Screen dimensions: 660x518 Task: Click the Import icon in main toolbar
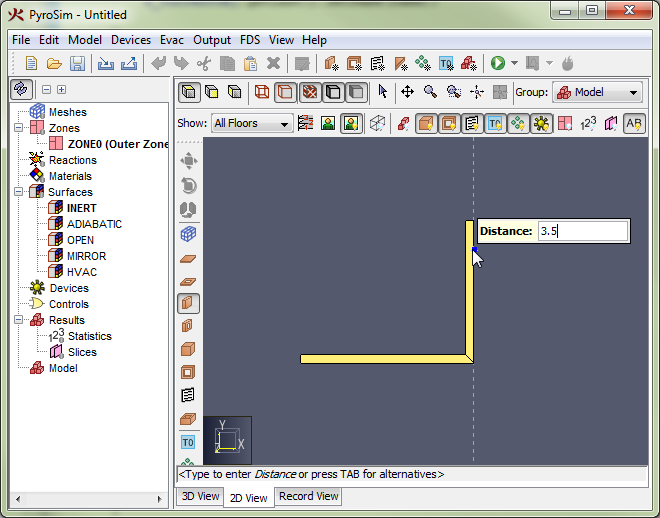coord(106,64)
